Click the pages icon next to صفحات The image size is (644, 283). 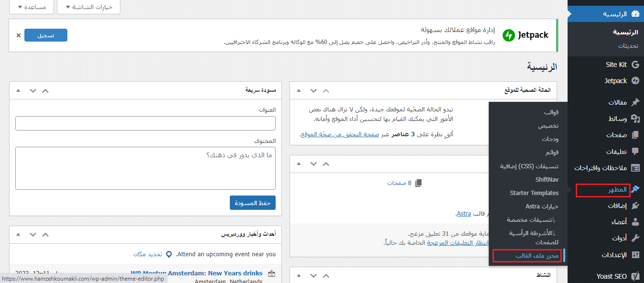pos(635,135)
